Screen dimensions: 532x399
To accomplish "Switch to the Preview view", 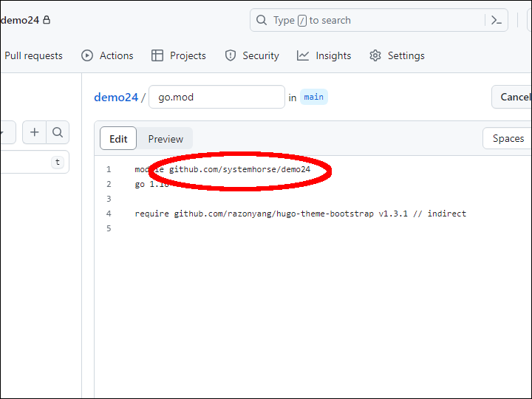I will tap(166, 139).
